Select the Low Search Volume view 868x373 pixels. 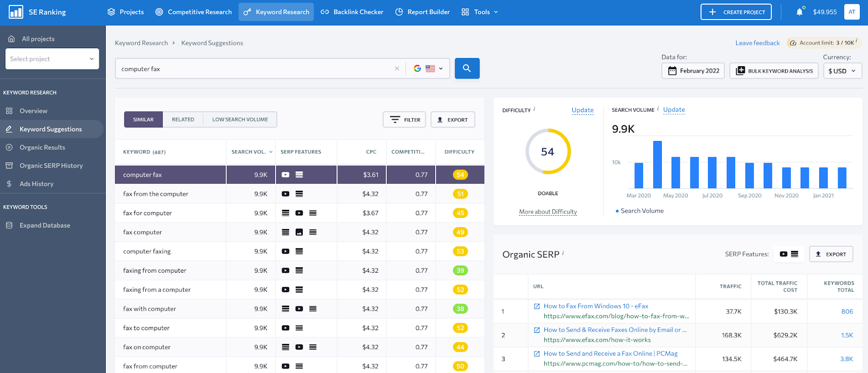pos(240,120)
